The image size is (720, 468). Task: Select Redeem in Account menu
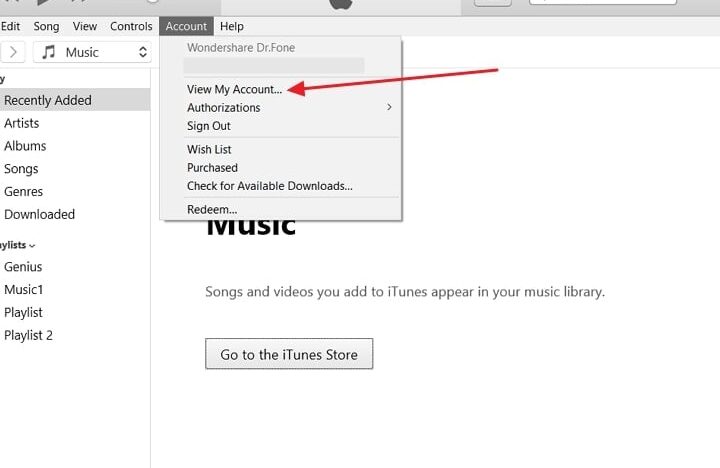click(x=281, y=209)
